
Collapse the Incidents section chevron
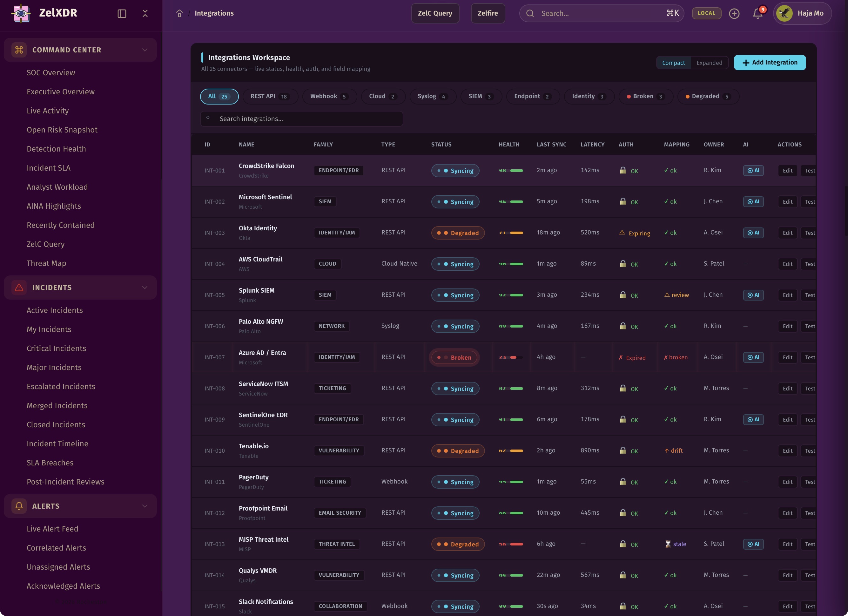pos(145,288)
